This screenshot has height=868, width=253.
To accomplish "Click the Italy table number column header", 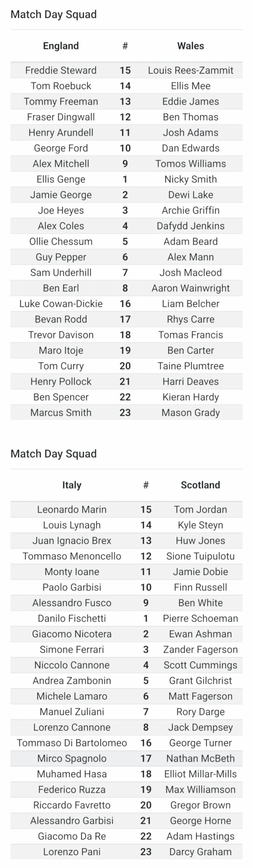I will (x=146, y=485).
